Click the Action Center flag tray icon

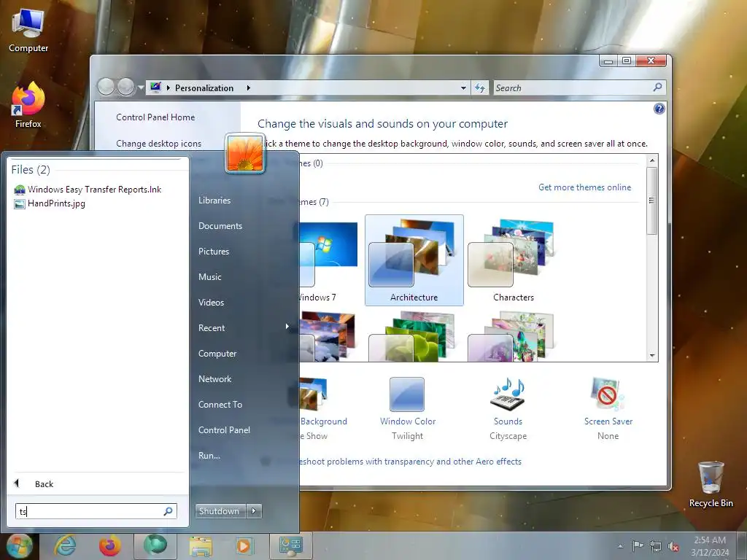click(x=638, y=545)
